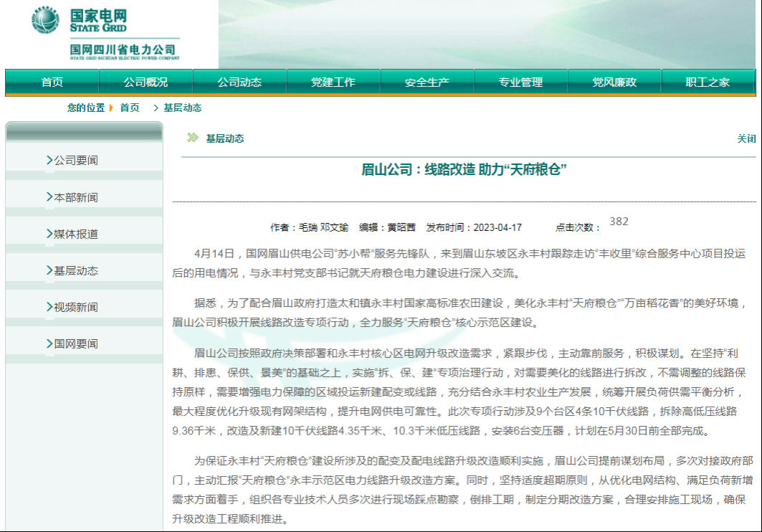
Task: Click the 关闭 close link
Action: (746, 139)
